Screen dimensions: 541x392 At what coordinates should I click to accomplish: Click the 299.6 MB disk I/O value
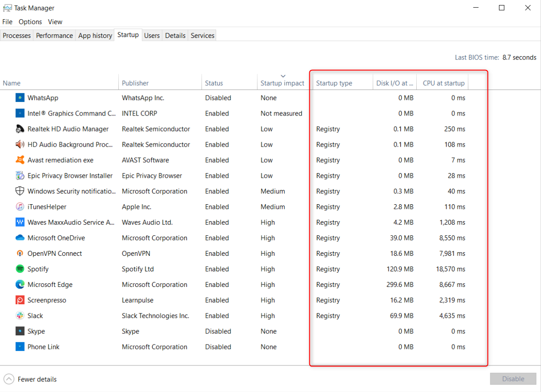click(x=400, y=284)
